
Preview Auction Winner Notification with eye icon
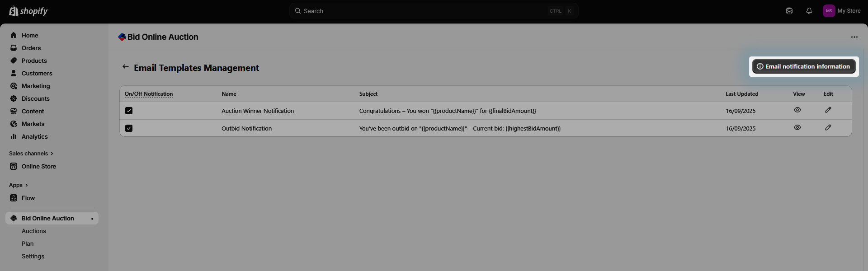pos(797,110)
